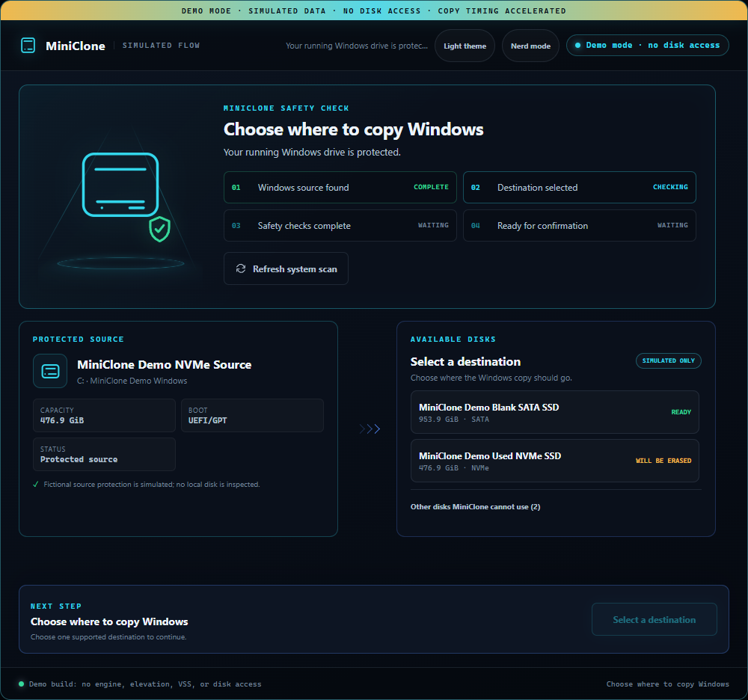Click the green shield checkmark icon
The width and height of the screenshot is (748, 700).
coord(160,229)
